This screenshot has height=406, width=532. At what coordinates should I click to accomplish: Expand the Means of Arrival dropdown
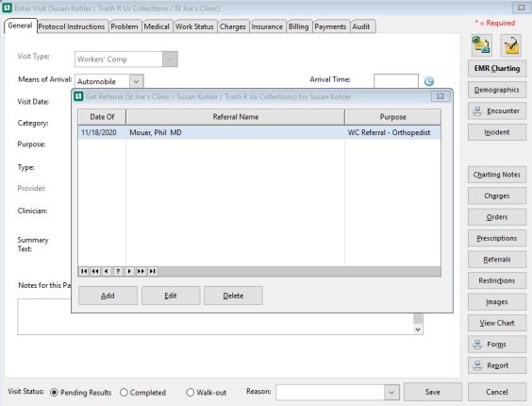pyautogui.click(x=137, y=81)
